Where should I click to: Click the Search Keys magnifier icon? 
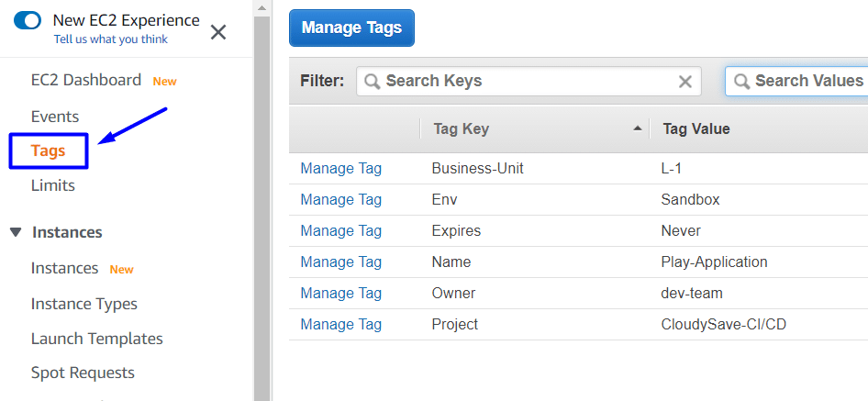click(x=373, y=82)
